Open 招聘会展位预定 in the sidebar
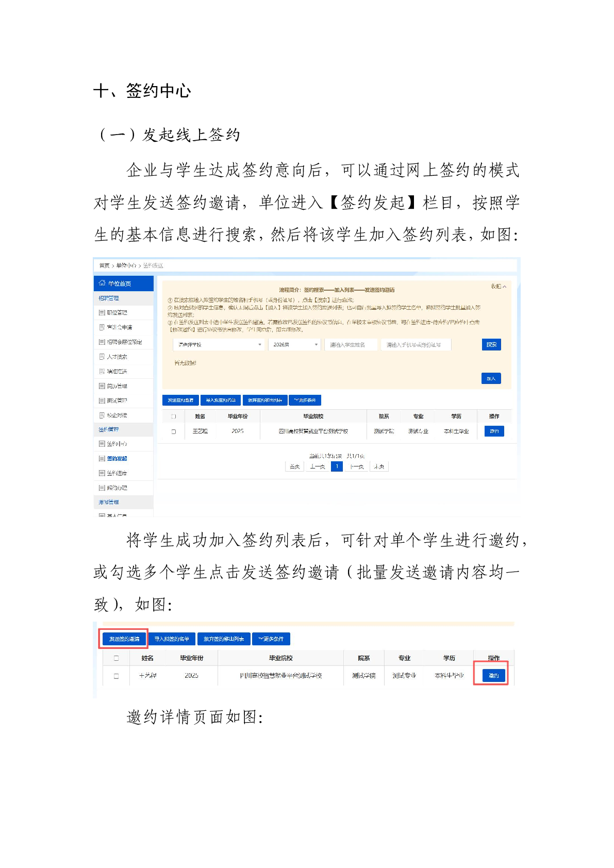This screenshot has height=868, width=614. [124, 342]
